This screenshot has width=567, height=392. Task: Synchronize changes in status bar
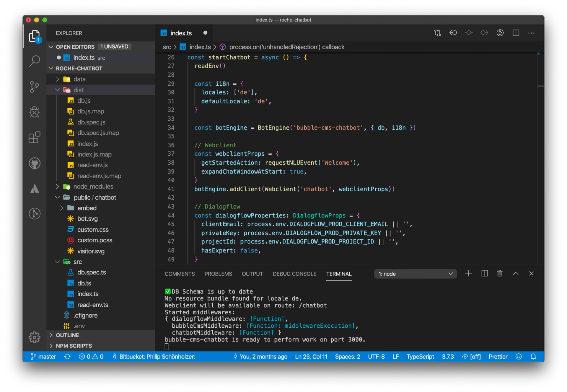coord(67,357)
